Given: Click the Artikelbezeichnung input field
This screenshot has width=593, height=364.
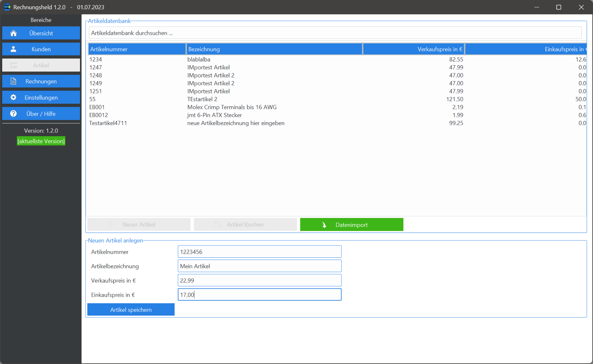Looking at the screenshot, I should [x=259, y=266].
